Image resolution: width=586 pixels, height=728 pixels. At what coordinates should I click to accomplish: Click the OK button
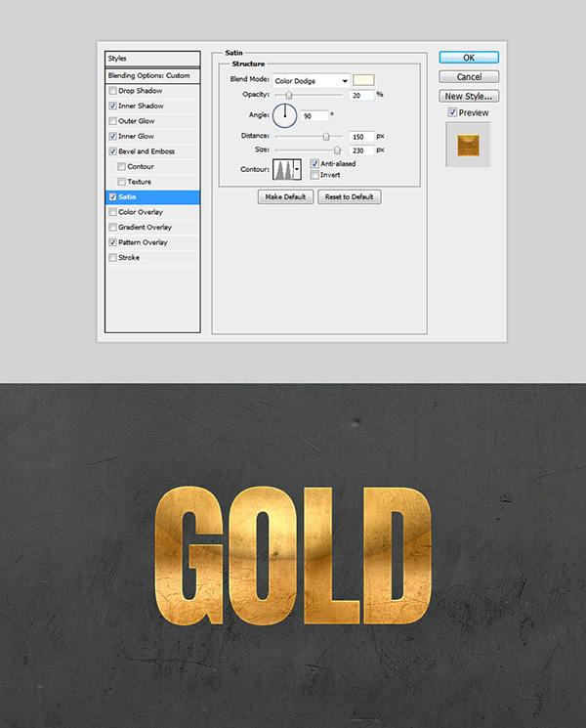point(469,58)
